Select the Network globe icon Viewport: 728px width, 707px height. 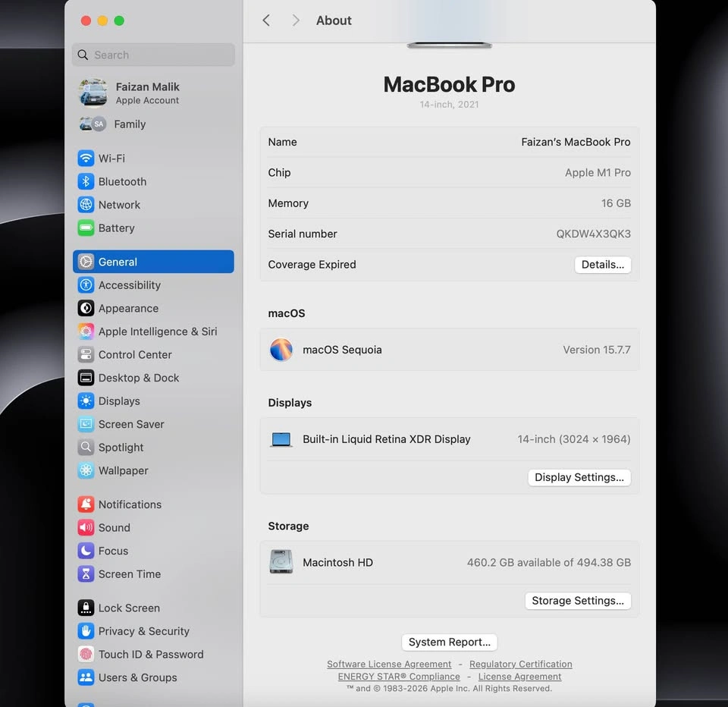coord(86,205)
